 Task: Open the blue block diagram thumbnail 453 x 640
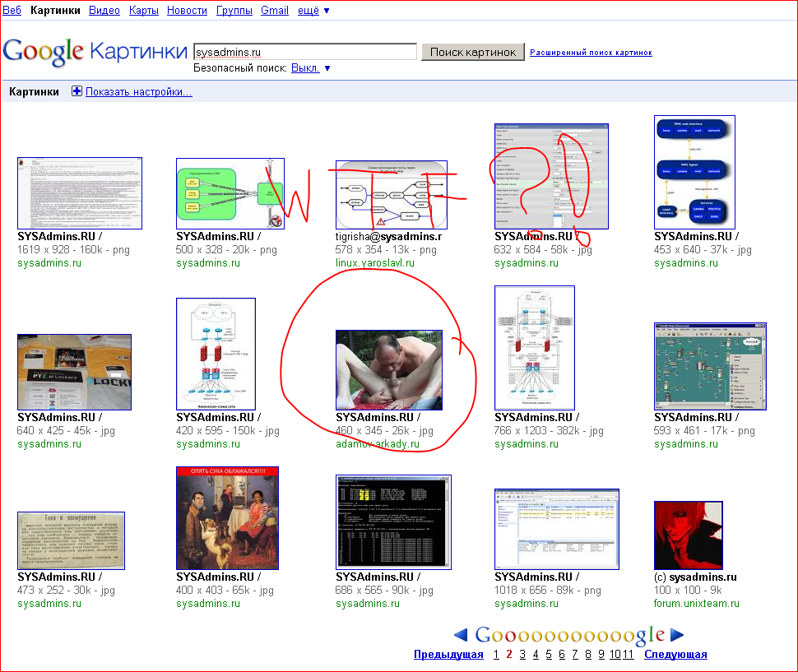click(x=694, y=173)
